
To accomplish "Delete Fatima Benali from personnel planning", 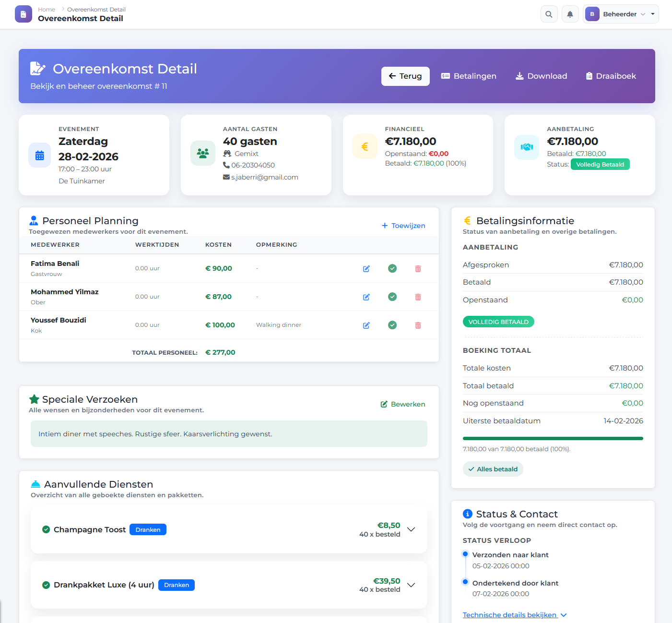I will click(x=418, y=269).
